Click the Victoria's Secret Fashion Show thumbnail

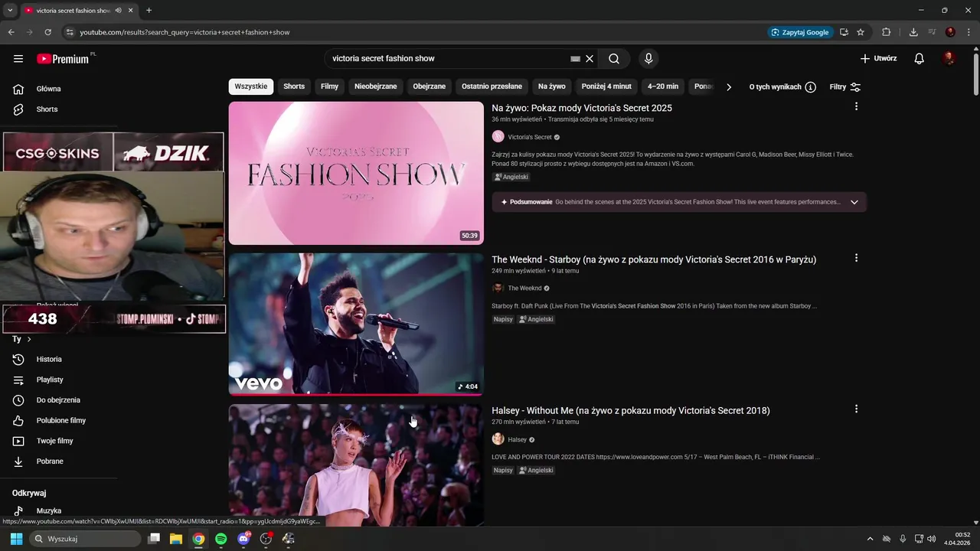point(356,173)
